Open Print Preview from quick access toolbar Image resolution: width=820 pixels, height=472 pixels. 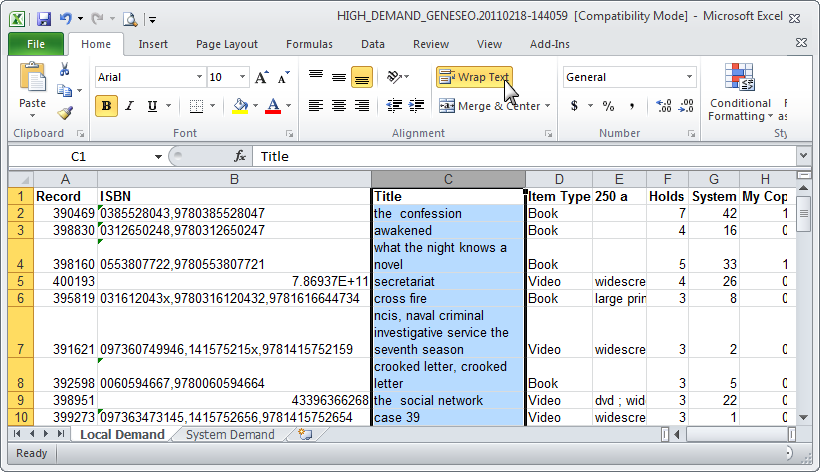tap(130, 19)
